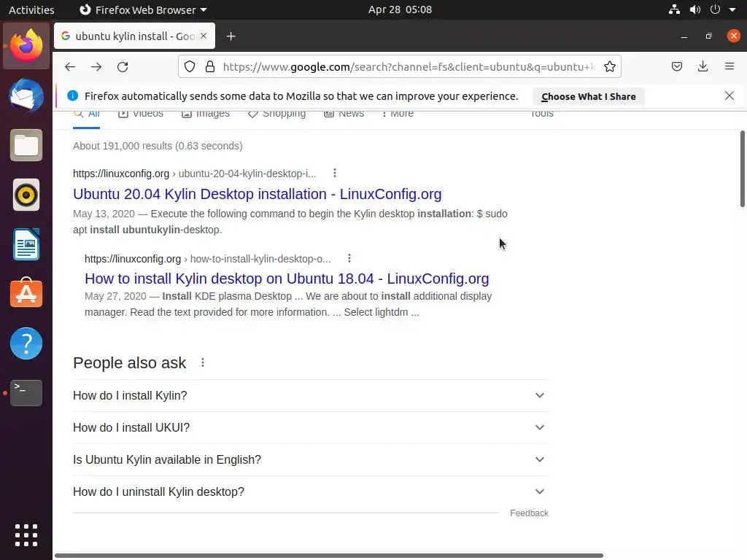Open the Downloads panel
Image resolution: width=747 pixels, height=560 pixels.
[703, 66]
